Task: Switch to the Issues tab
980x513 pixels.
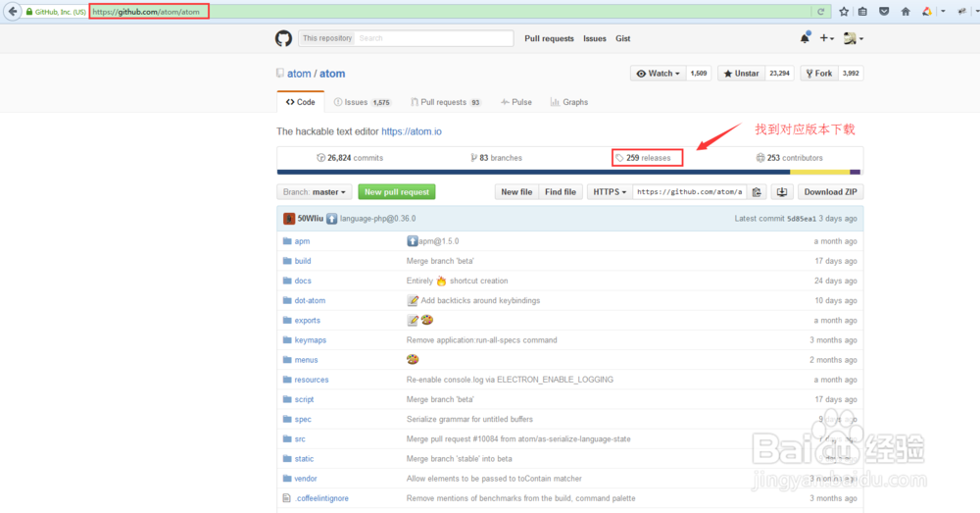Action: pos(362,102)
